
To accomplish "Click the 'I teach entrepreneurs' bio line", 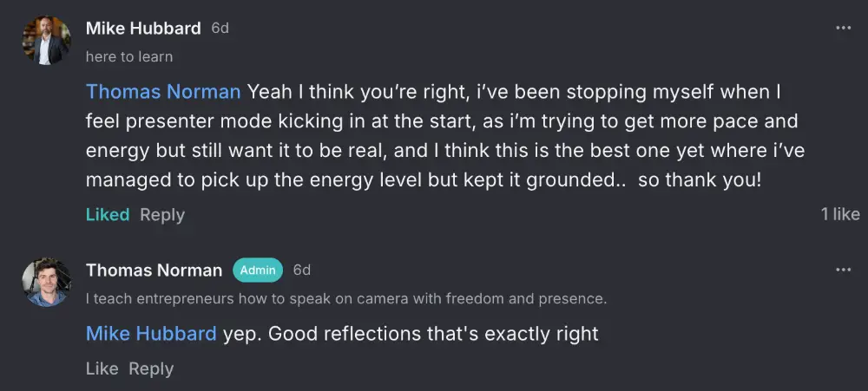I will point(345,299).
